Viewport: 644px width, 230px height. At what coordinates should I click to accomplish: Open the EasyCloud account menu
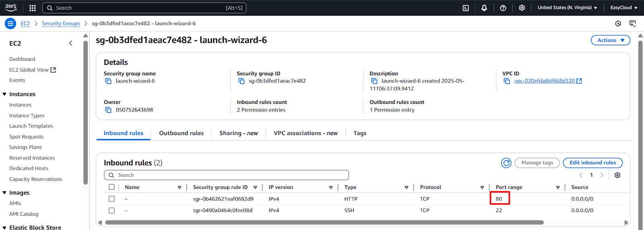point(624,8)
